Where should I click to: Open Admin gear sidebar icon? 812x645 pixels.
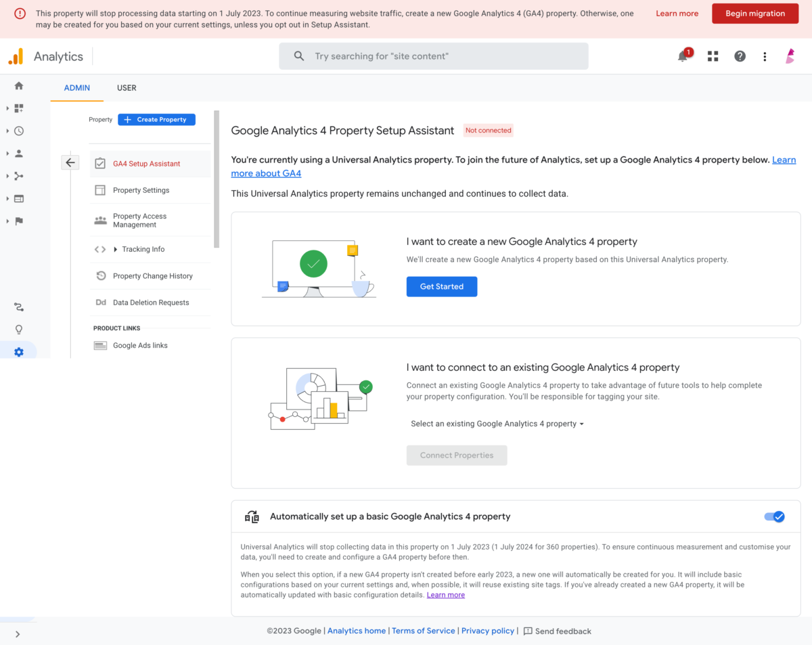[x=19, y=352]
